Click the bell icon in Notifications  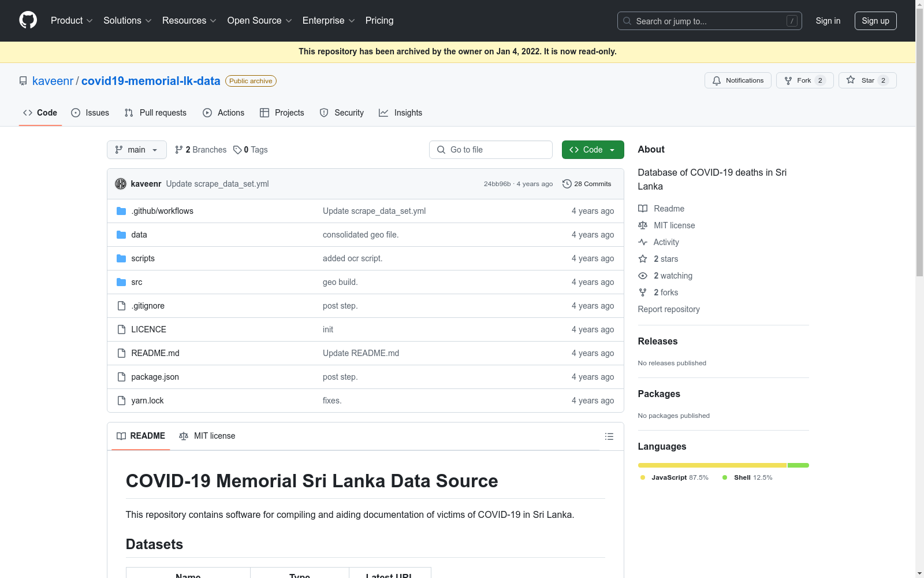tap(717, 81)
